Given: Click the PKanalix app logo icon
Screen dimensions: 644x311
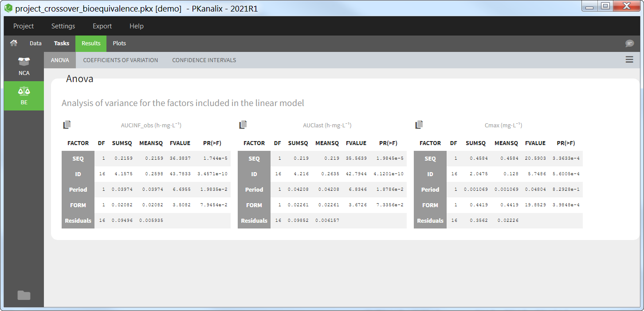Looking at the screenshot, I should click(8, 8).
